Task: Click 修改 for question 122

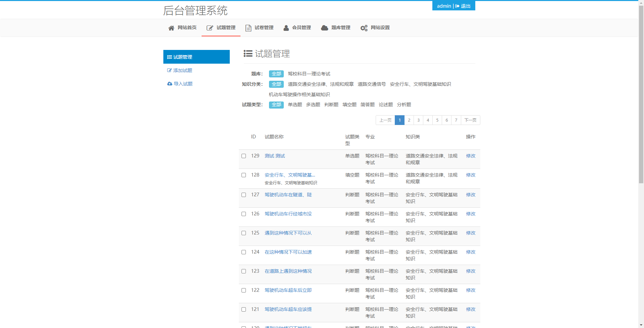Action: (x=471, y=290)
